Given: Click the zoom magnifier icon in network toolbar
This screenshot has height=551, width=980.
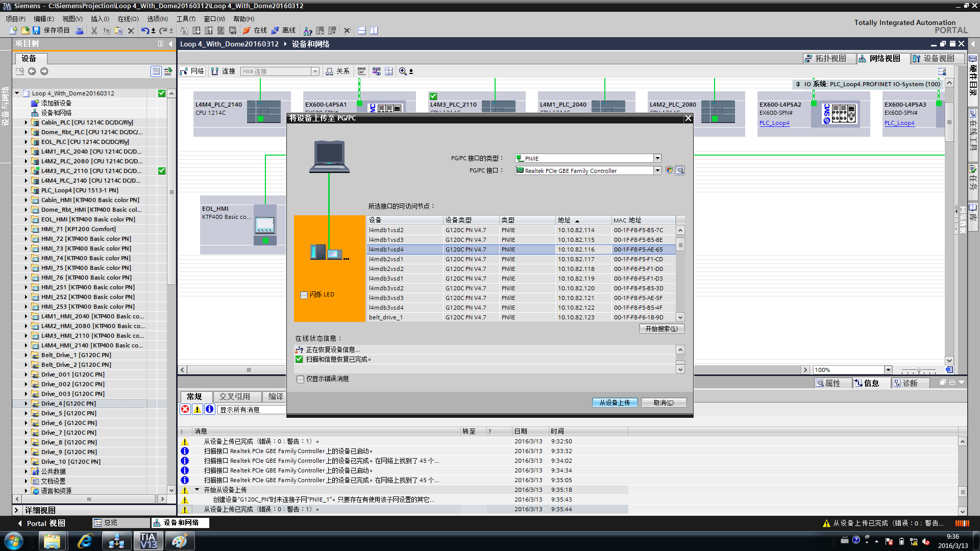Looking at the screenshot, I should click(403, 71).
